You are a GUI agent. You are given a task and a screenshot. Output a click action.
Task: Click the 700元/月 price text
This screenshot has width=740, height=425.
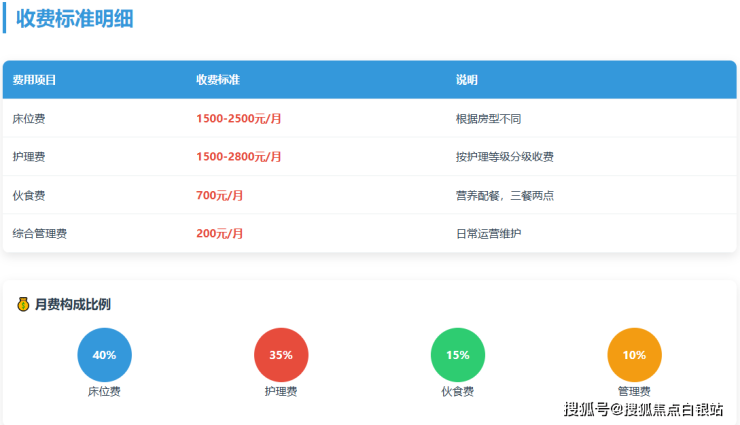220,195
